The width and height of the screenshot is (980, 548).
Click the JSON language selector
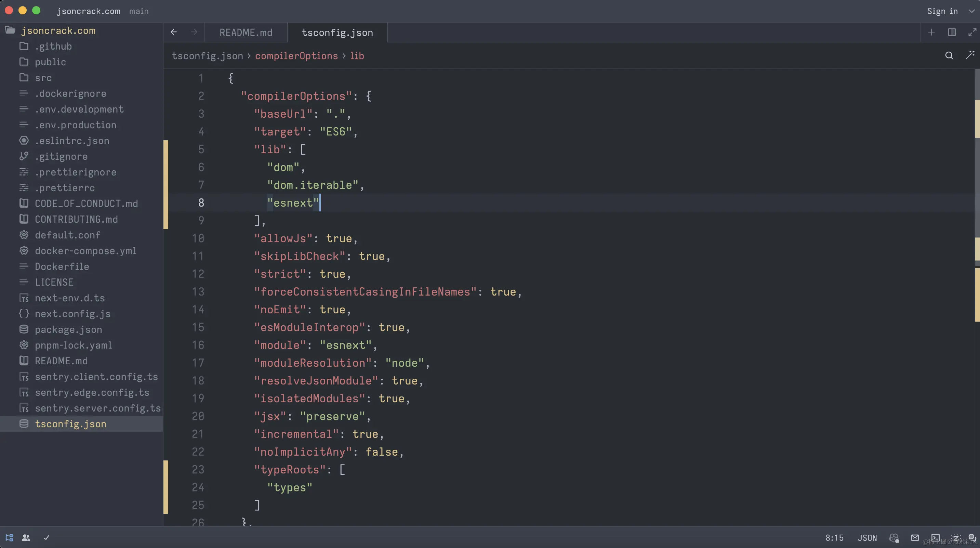(x=867, y=538)
